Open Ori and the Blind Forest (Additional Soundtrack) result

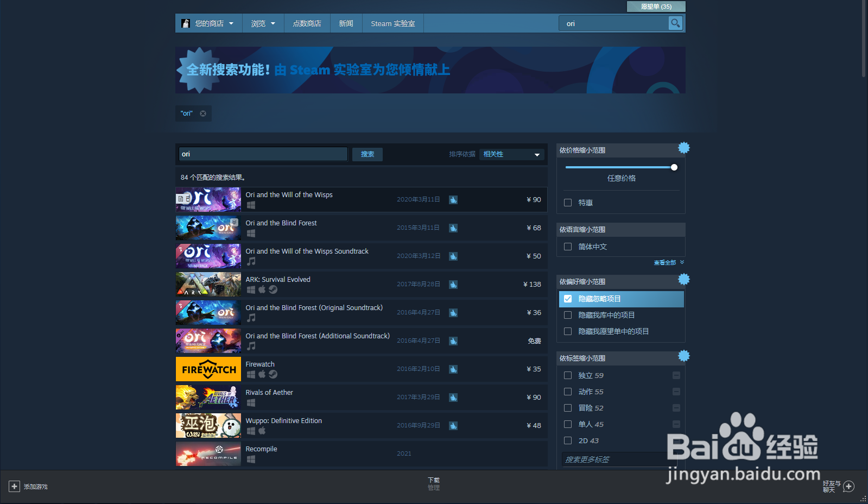tap(362, 341)
